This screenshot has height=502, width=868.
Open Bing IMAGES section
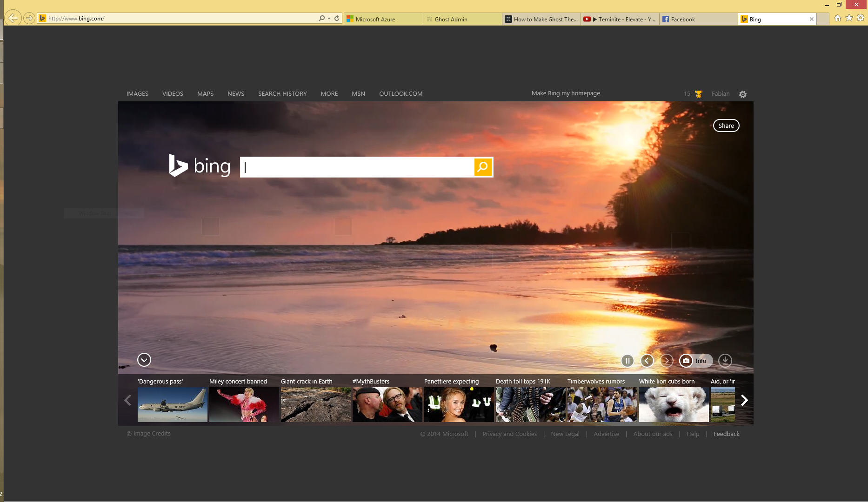pos(137,93)
